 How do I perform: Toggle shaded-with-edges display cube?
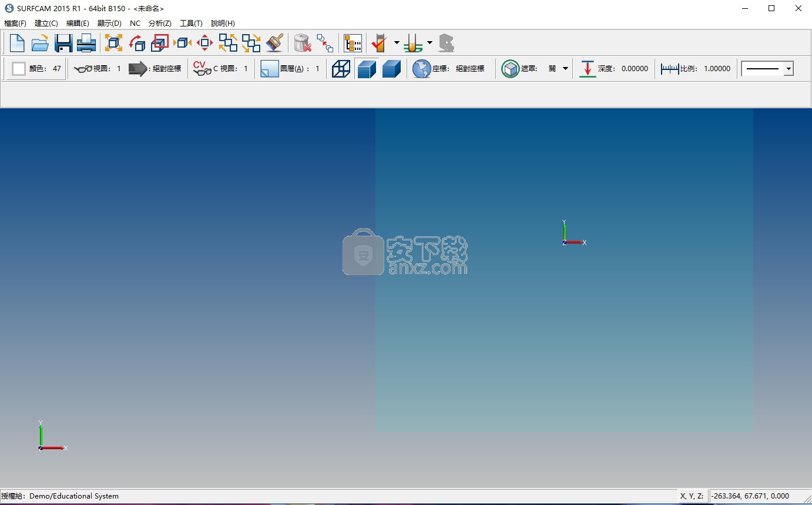tap(366, 69)
